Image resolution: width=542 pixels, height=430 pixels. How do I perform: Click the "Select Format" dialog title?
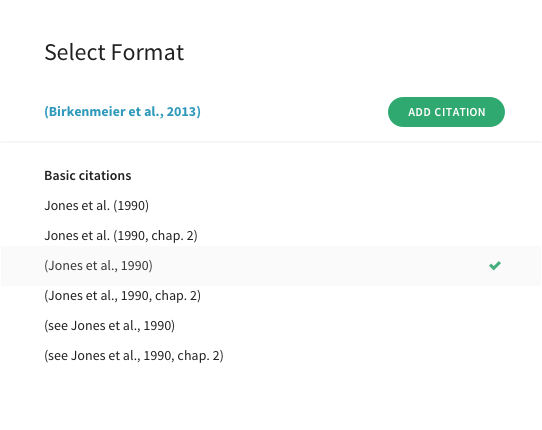[x=114, y=53]
